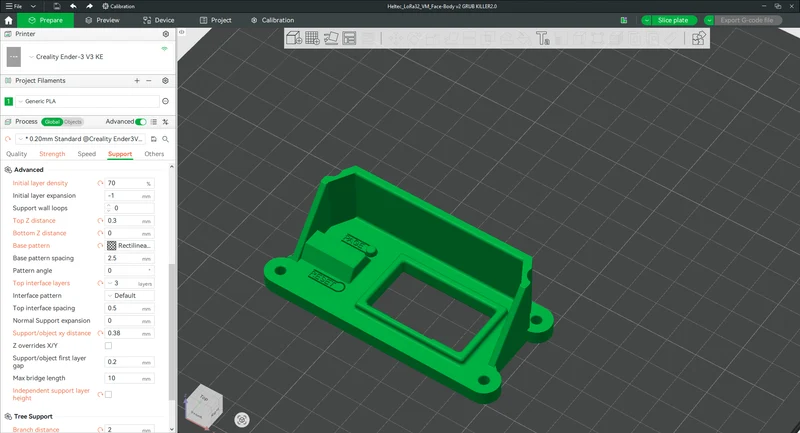Click the settings panel vertical scrollbar

pos(172,333)
